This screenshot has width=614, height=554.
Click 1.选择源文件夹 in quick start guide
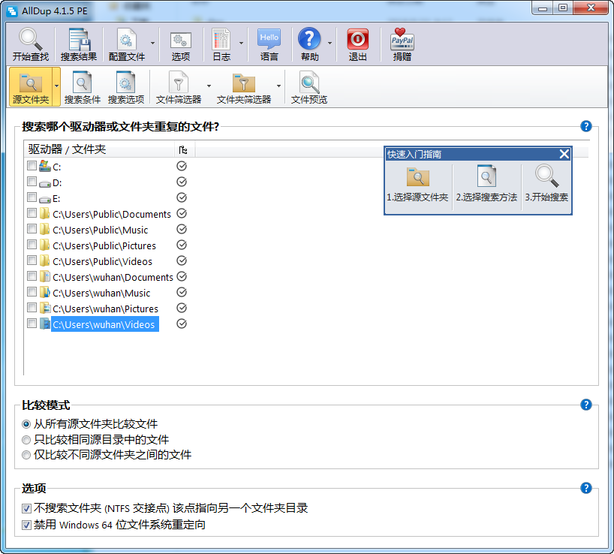(x=417, y=185)
